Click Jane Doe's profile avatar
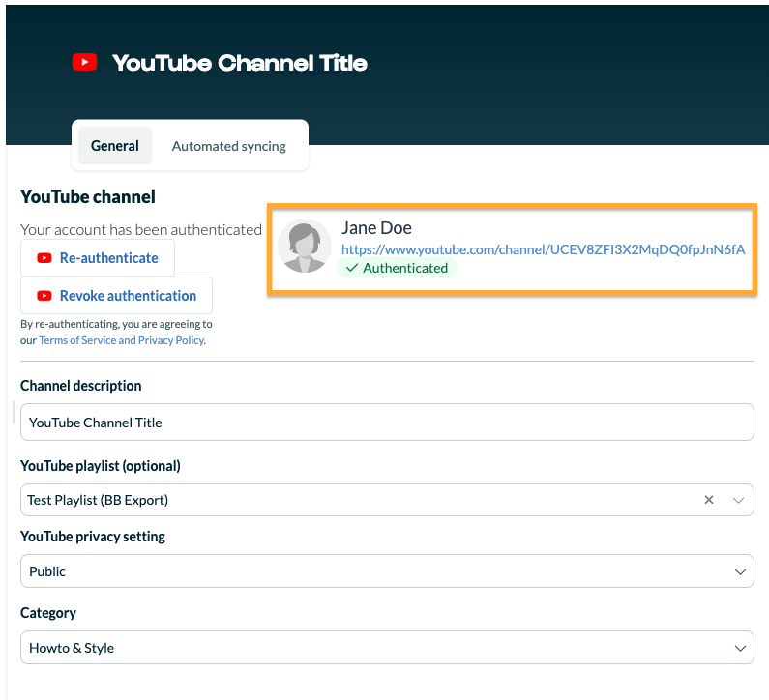Viewport: 769px width, 700px height. click(x=305, y=247)
